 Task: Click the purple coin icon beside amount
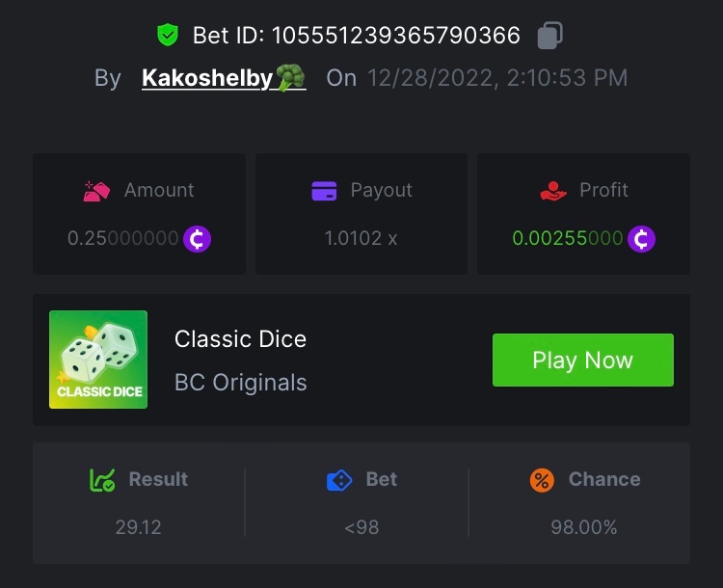[x=197, y=238]
